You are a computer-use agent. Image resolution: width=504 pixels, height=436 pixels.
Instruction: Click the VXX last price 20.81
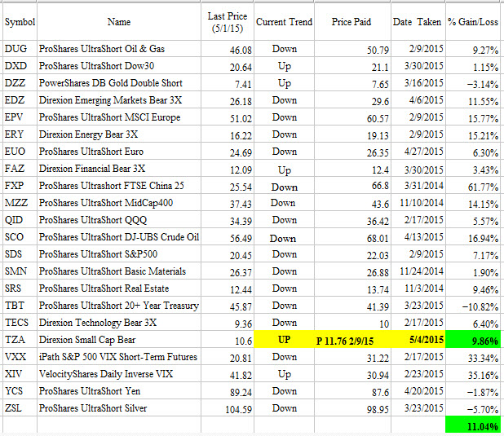tap(228, 357)
